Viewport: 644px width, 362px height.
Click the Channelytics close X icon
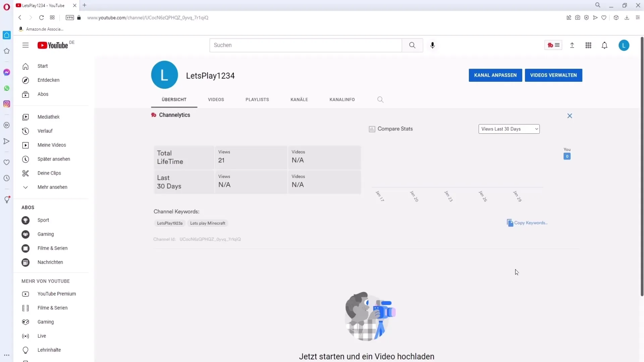[x=570, y=116]
